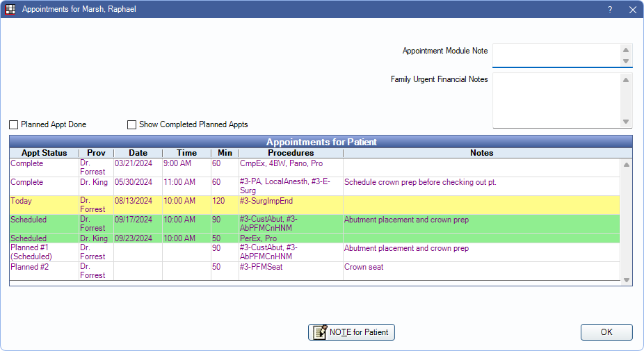644x351 pixels.
Task: Click the app icon in title bar
Action: [10, 10]
